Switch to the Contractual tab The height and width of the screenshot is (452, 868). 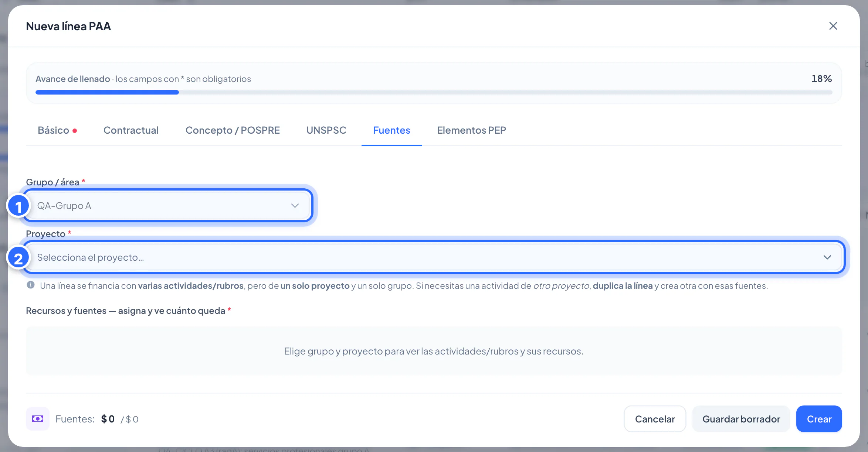click(x=131, y=130)
